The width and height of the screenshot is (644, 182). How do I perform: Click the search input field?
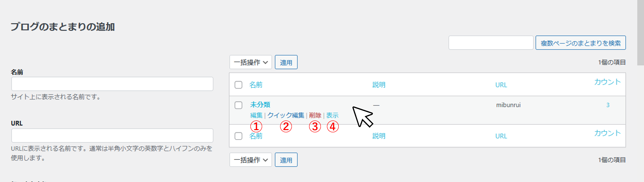491,43
